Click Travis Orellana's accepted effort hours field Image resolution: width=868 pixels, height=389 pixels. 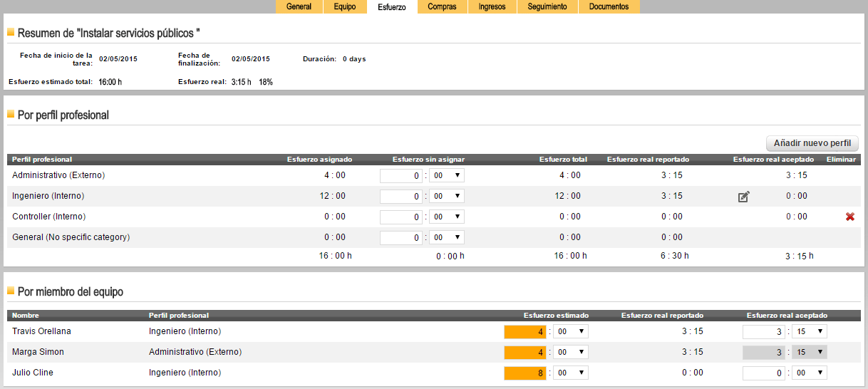765,331
